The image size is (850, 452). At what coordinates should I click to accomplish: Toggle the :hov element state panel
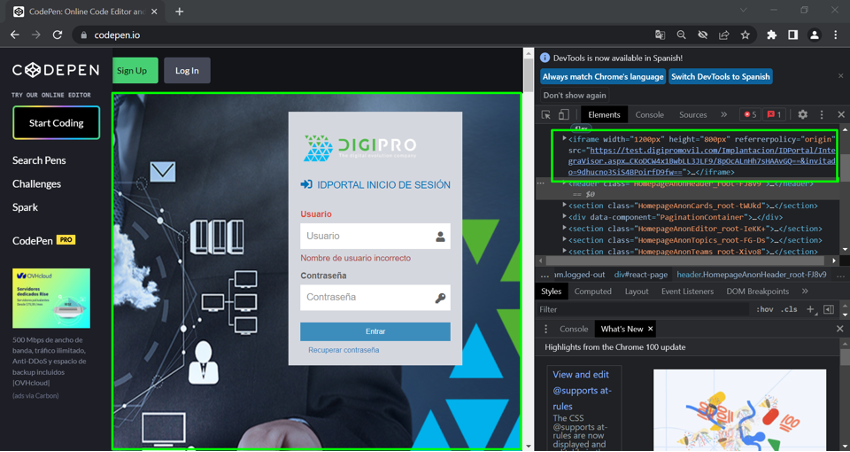765,310
